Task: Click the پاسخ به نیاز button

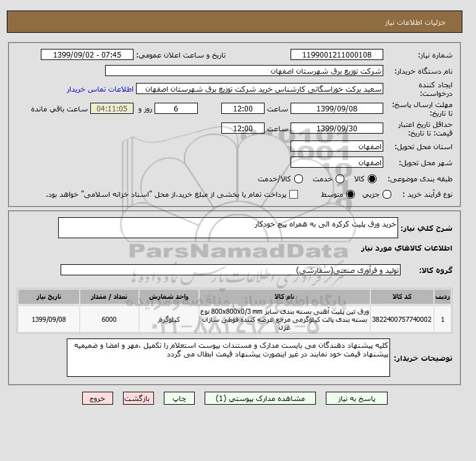Action: (357, 399)
